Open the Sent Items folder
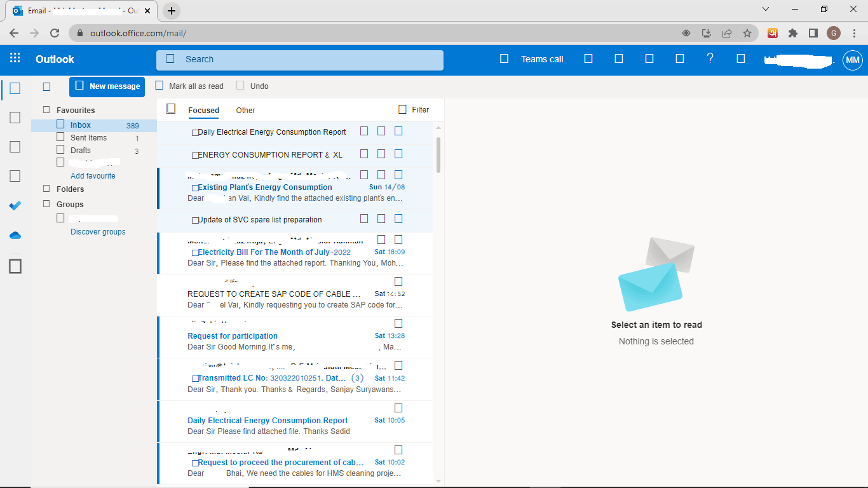868x488 pixels. coord(94,137)
